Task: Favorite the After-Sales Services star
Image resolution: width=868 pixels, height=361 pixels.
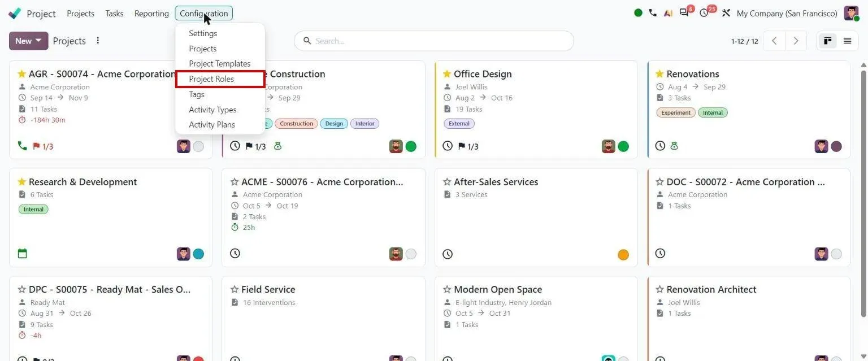Action: 447,182
